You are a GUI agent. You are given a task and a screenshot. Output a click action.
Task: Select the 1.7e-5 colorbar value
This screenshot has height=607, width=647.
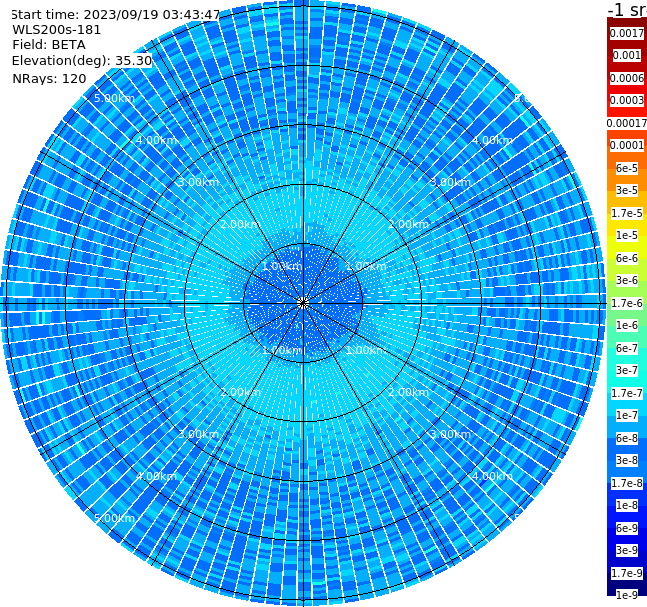627,213
